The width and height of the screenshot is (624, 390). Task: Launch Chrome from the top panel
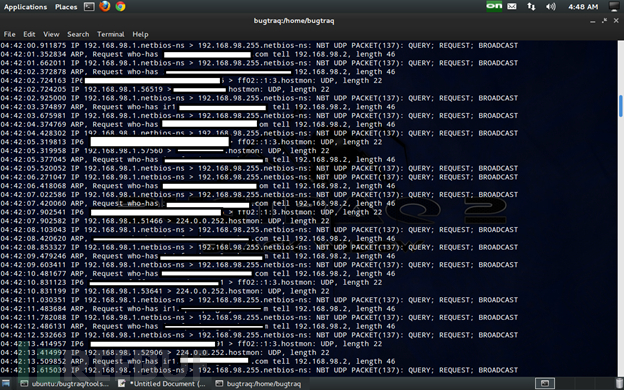[x=121, y=6]
